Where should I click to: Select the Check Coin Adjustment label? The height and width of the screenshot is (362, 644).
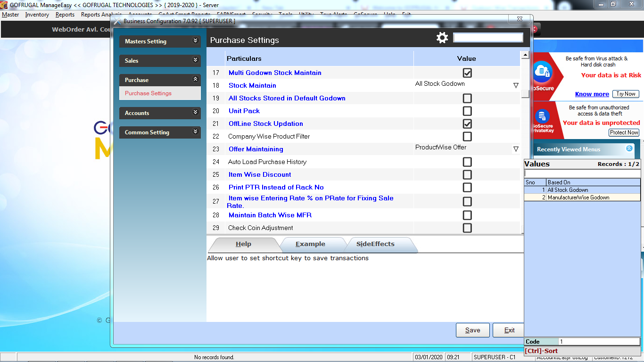click(261, 228)
